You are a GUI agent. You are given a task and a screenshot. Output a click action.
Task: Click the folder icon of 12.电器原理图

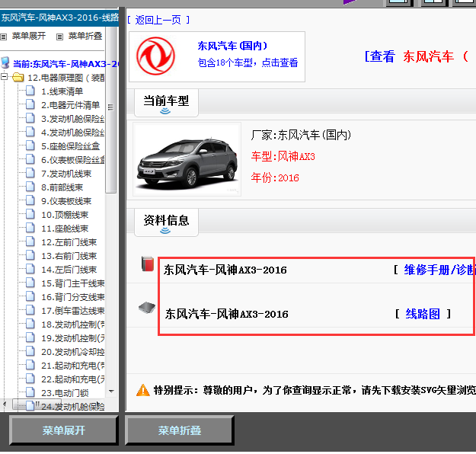click(x=18, y=78)
